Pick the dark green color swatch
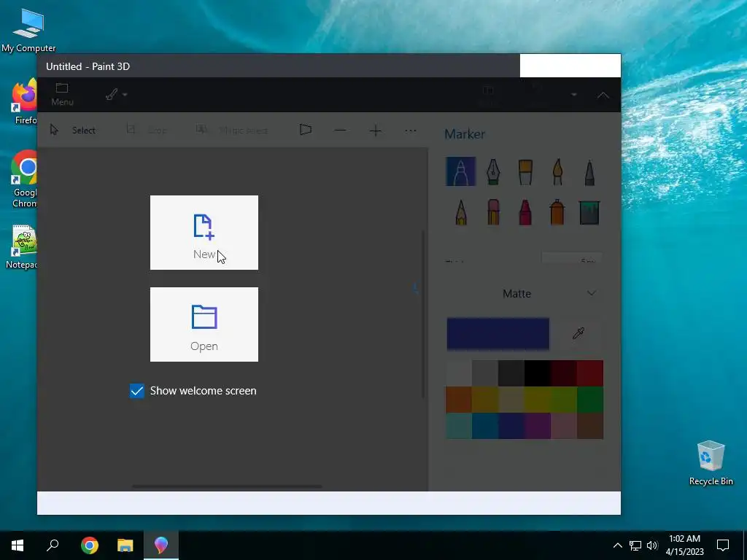747x560 pixels. pos(589,400)
